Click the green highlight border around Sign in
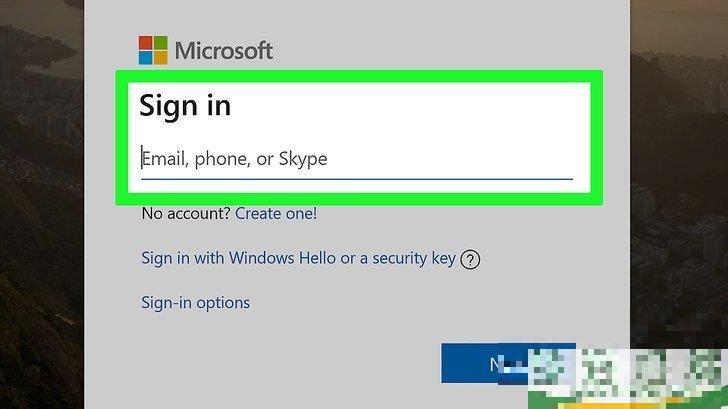728x409 pixels. pos(360,76)
